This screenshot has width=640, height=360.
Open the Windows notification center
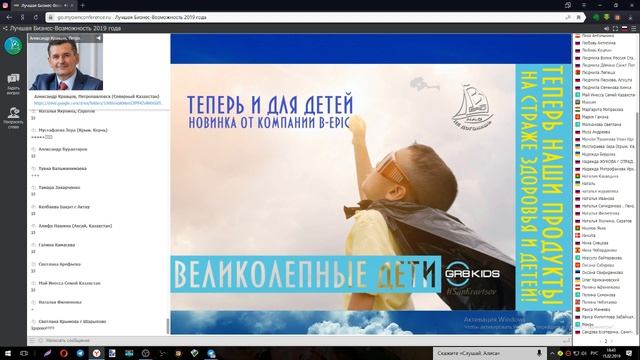[x=629, y=353]
